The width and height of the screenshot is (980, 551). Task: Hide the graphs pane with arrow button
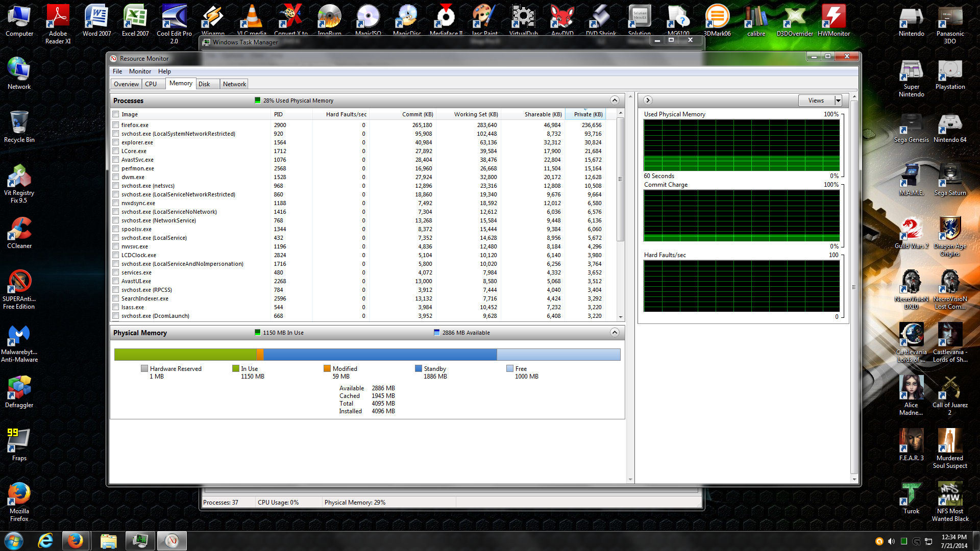pos(648,101)
